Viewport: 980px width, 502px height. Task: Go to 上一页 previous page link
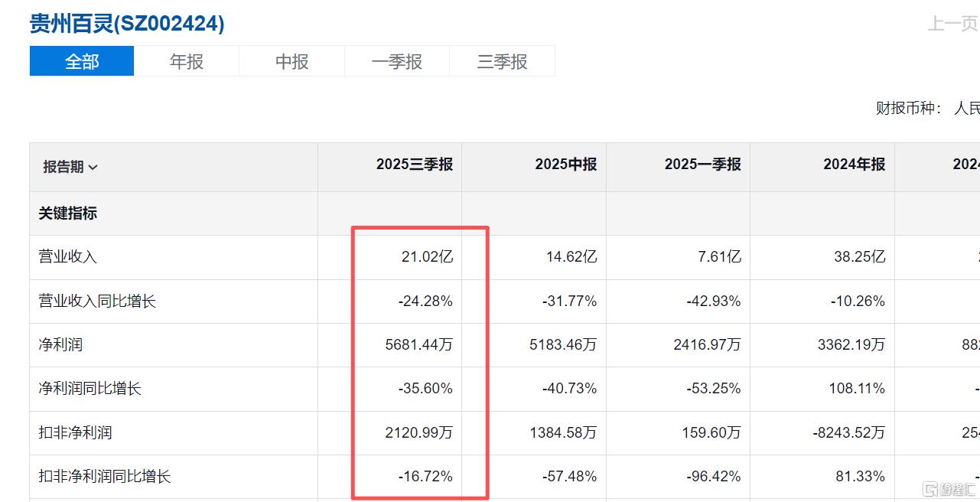(x=952, y=24)
